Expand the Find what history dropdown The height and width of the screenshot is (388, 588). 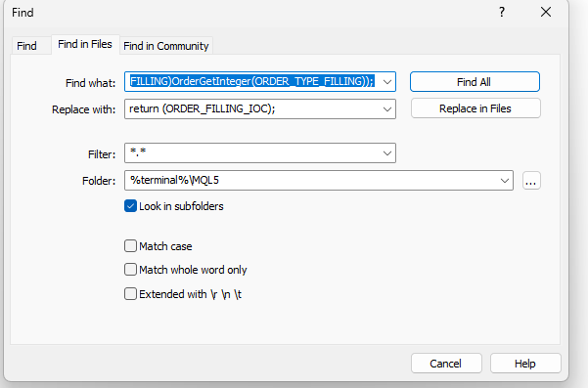tap(387, 82)
